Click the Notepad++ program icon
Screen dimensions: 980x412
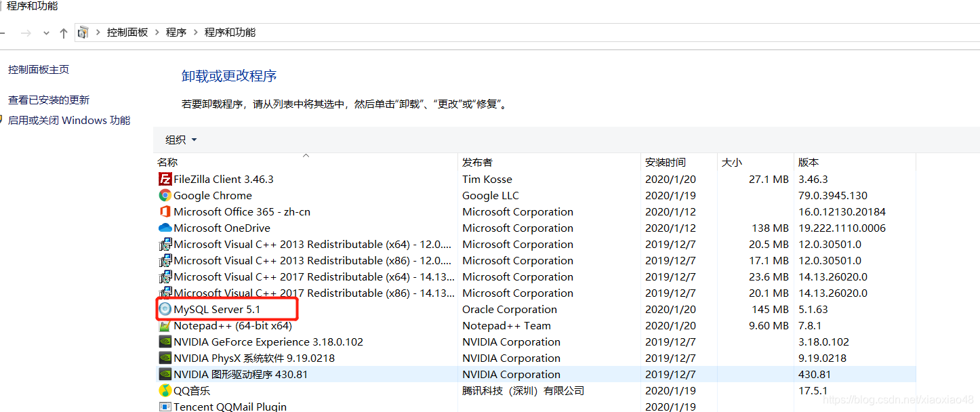[165, 326]
